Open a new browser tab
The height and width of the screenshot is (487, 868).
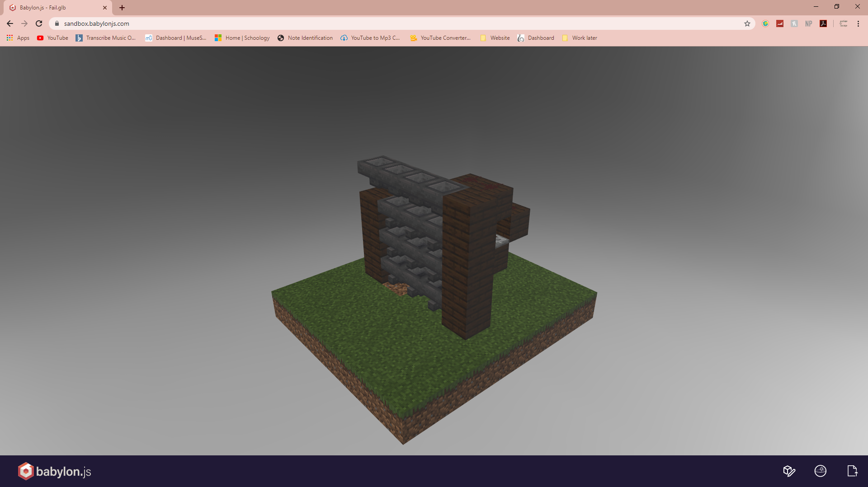(122, 8)
